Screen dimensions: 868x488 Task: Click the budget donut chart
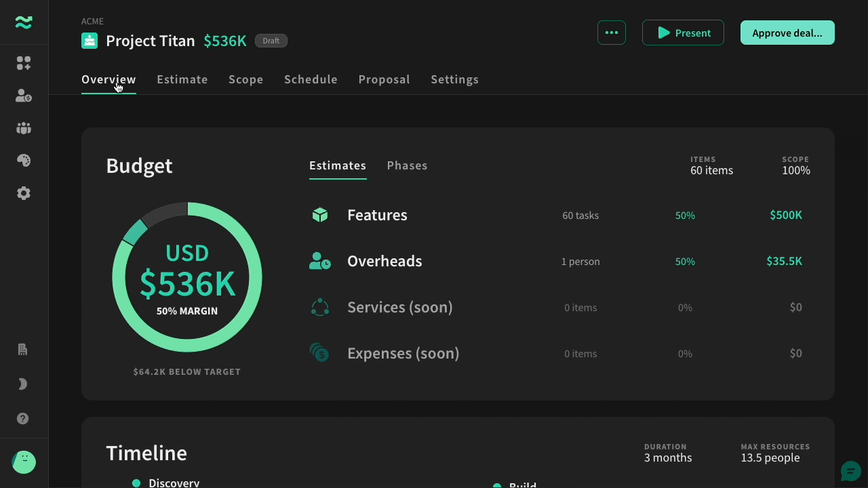coord(187,277)
